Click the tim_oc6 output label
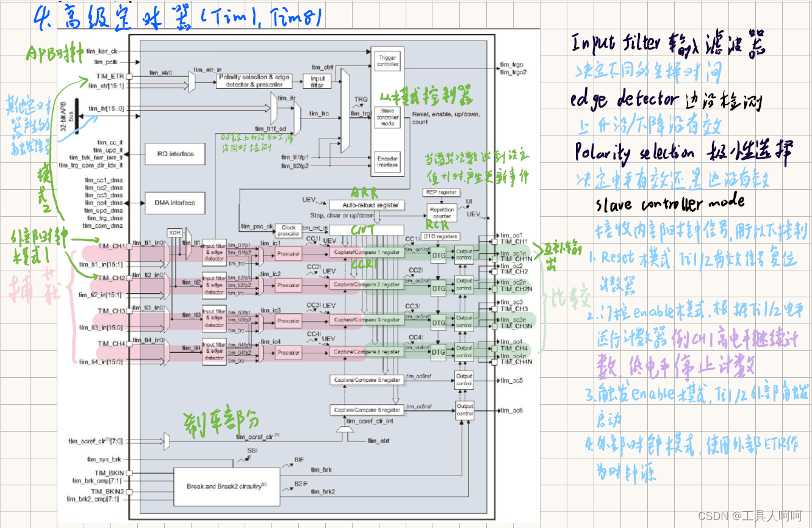Viewport: 812px width, 528px height. tap(512, 410)
